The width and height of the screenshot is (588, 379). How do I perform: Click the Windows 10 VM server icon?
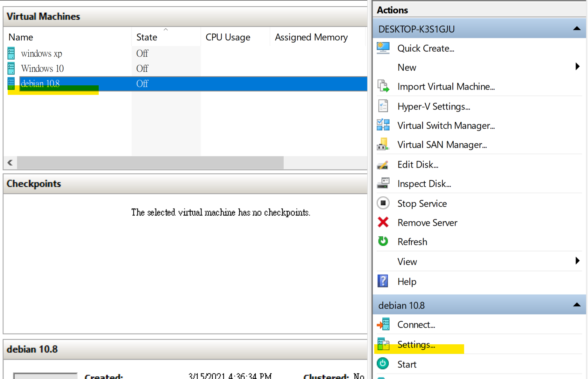11,68
